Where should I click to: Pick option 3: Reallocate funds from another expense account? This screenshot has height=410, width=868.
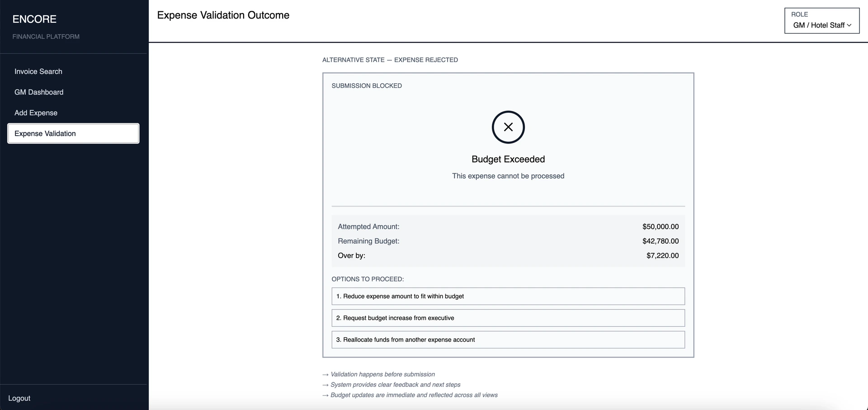pos(508,339)
